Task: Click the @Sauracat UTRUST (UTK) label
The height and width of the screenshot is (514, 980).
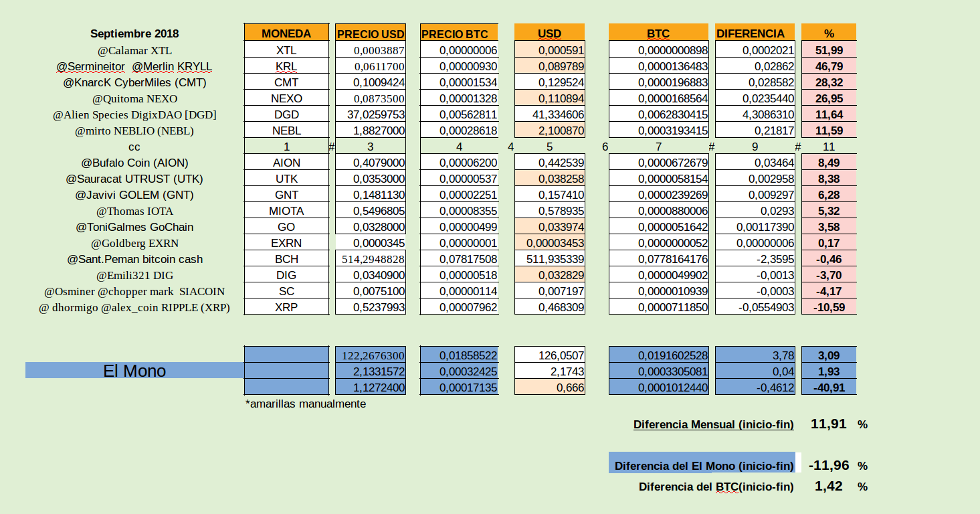Action: (134, 179)
